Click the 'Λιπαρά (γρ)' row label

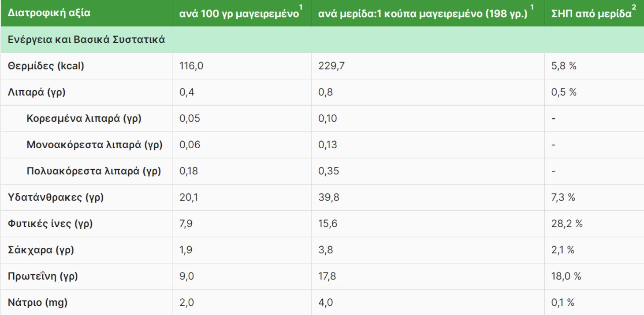[37, 92]
